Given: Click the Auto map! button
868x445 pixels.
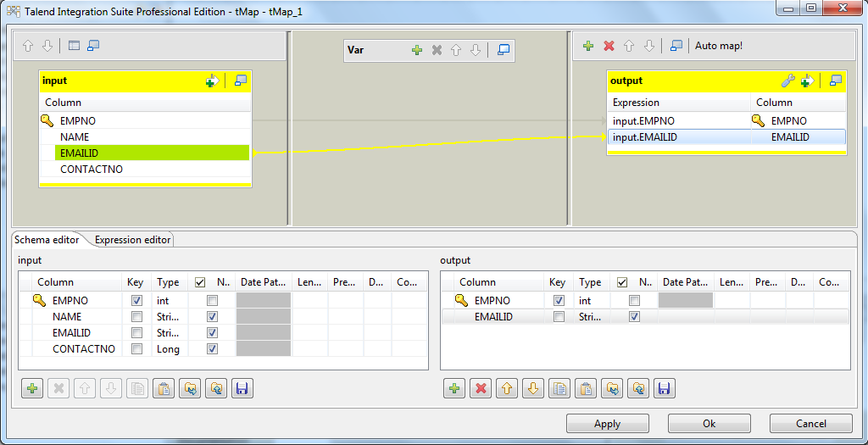Looking at the screenshot, I should pos(719,46).
